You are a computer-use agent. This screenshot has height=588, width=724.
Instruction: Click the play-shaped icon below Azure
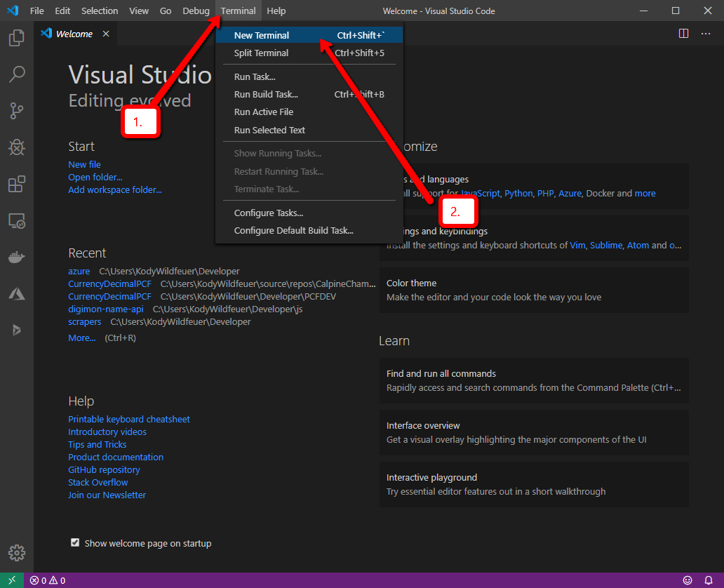(17, 330)
